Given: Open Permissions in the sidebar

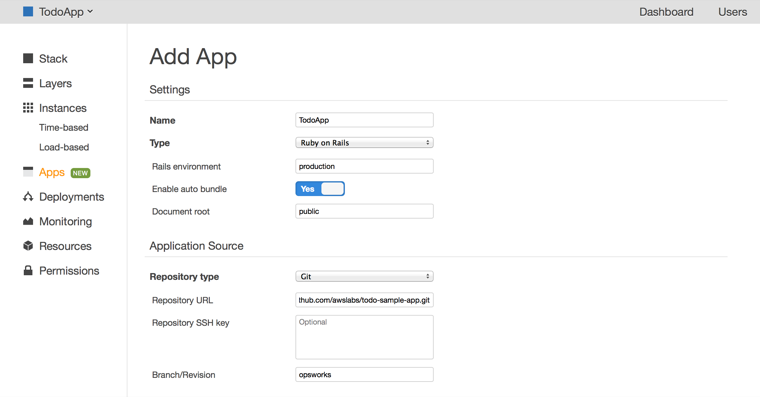Looking at the screenshot, I should coord(69,270).
